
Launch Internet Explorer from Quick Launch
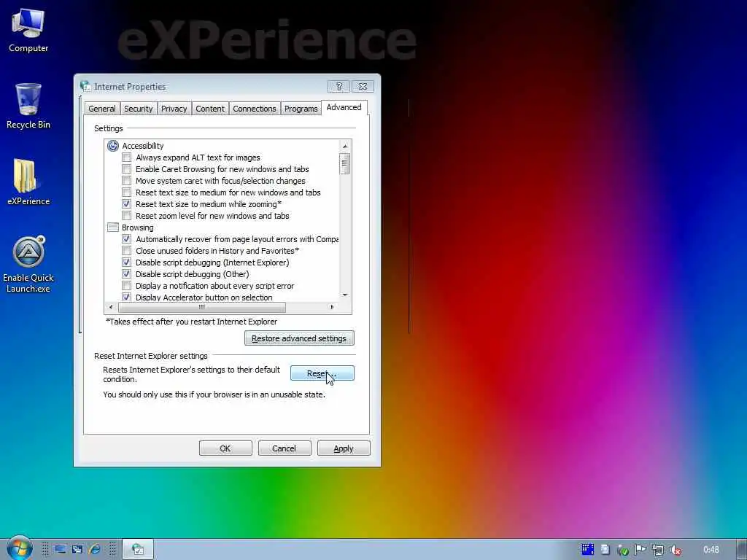(95, 550)
